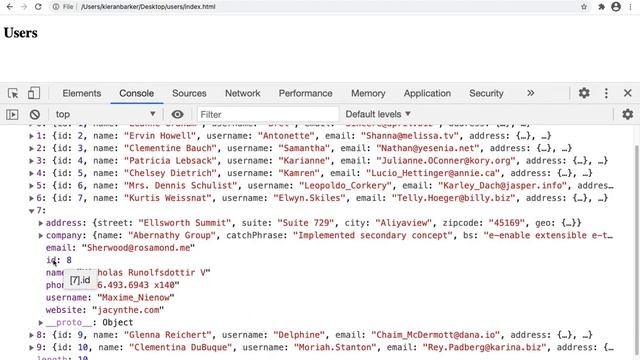This screenshot has height=360, width=640.
Task: Open the Security tab
Action: coord(486,93)
